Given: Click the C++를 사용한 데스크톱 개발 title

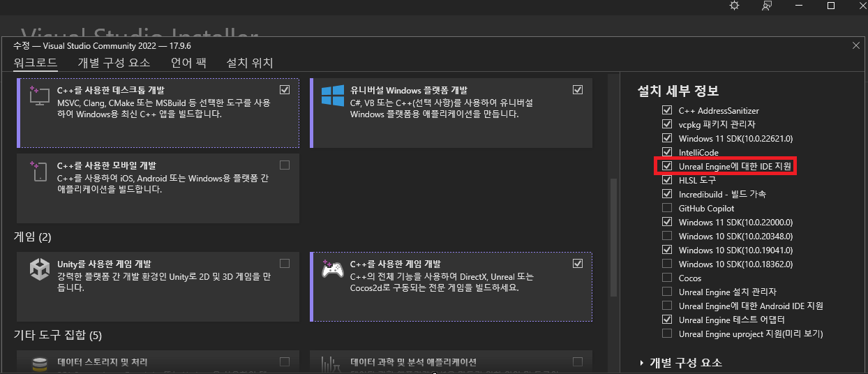Looking at the screenshot, I should coord(111,91).
